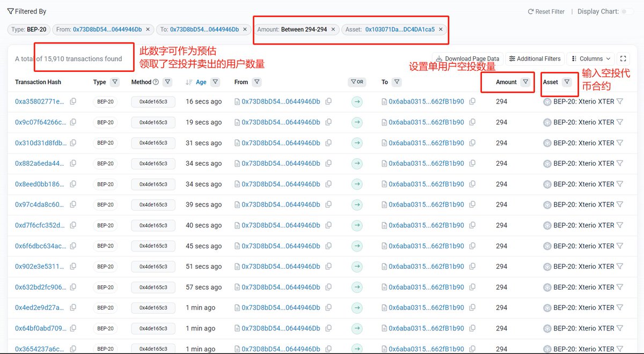Viewport: 644px width, 354px height.
Task: Click method 0x4de165c3 in 57 secs ago row
Action: 153,287
